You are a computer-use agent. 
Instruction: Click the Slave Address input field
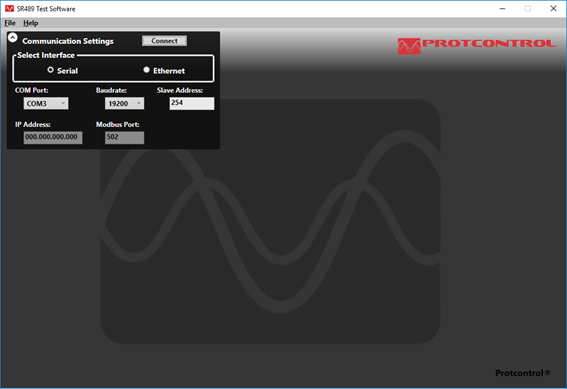pyautogui.click(x=192, y=103)
